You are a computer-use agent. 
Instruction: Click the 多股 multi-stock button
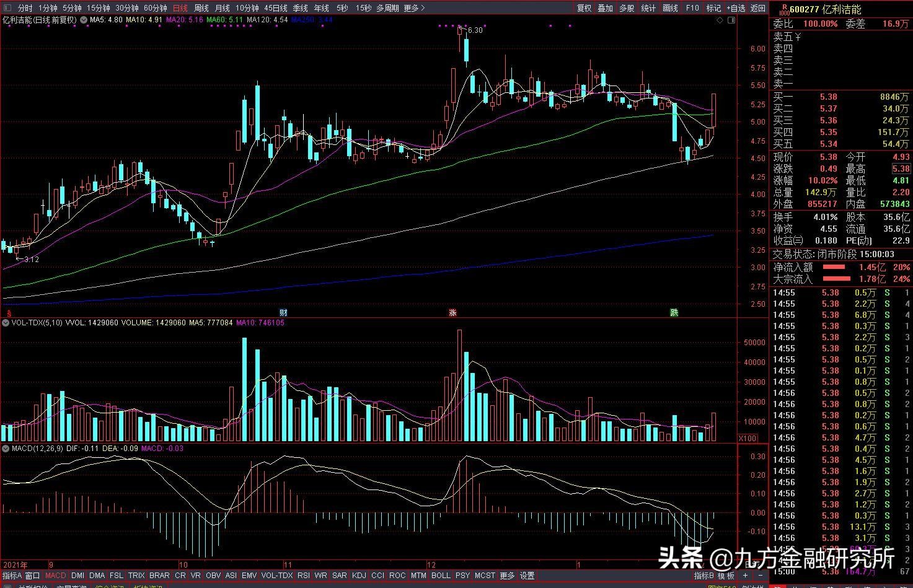627,8
